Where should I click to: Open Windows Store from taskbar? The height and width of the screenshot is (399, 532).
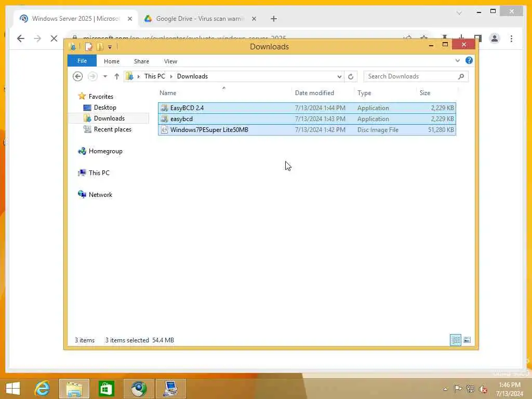(x=106, y=389)
